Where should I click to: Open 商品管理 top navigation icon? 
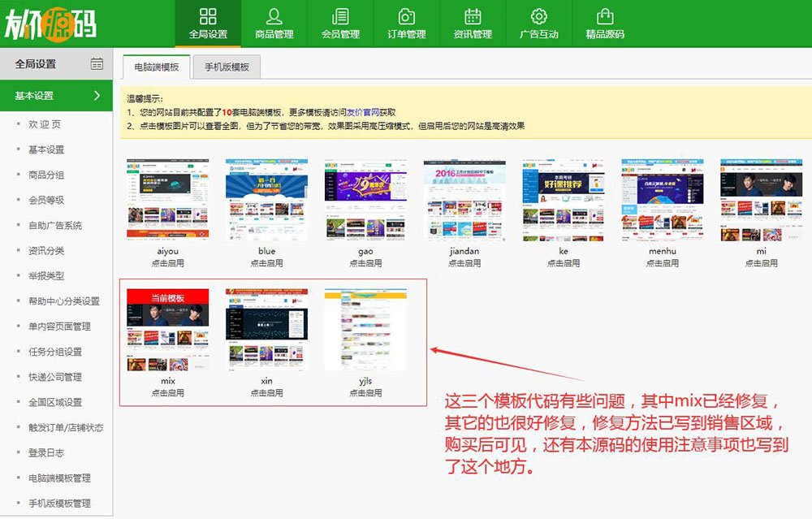tap(274, 16)
